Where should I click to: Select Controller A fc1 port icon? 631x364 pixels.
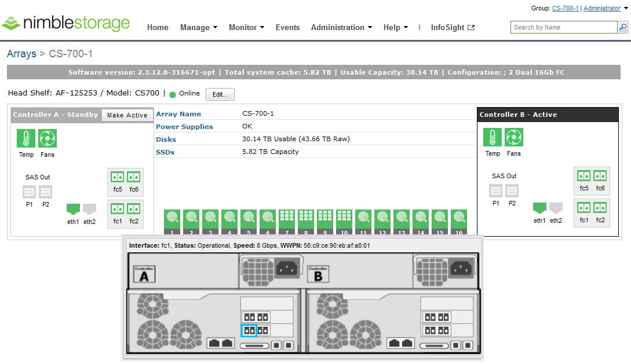(x=118, y=208)
